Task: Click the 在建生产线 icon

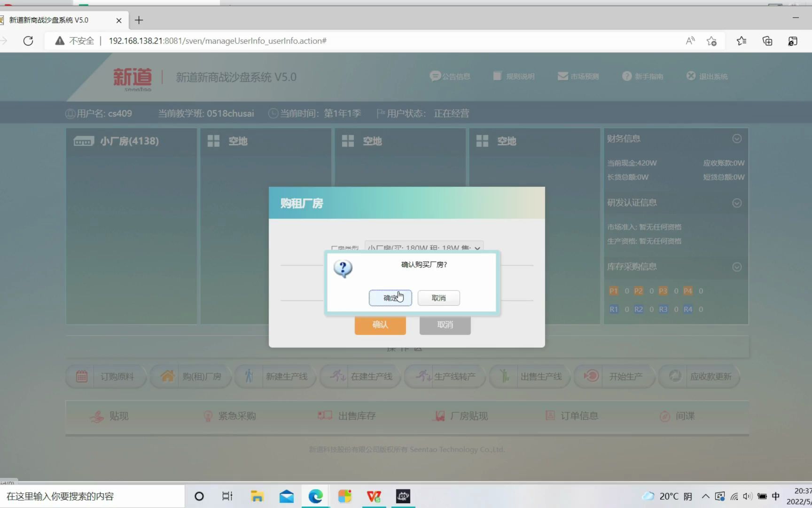Action: pyautogui.click(x=337, y=376)
